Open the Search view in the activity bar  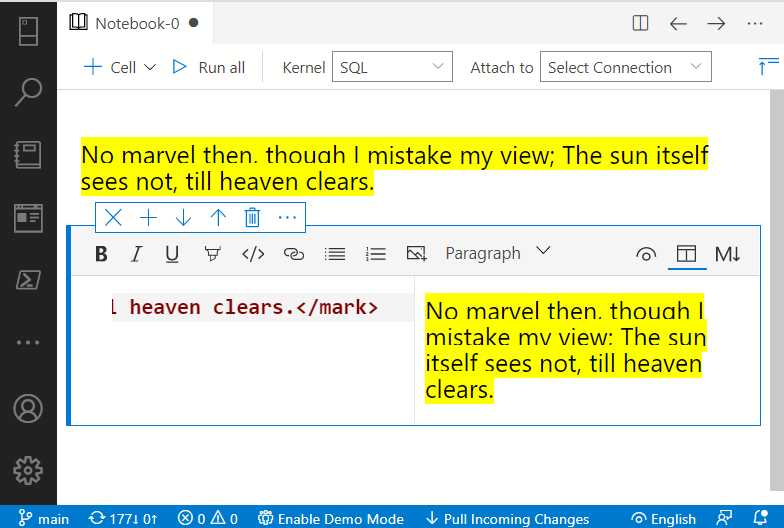coord(28,92)
